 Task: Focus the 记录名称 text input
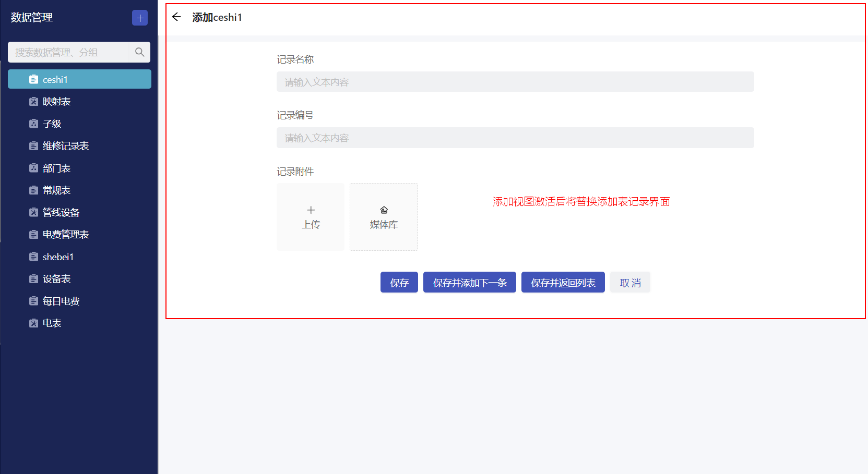click(515, 82)
